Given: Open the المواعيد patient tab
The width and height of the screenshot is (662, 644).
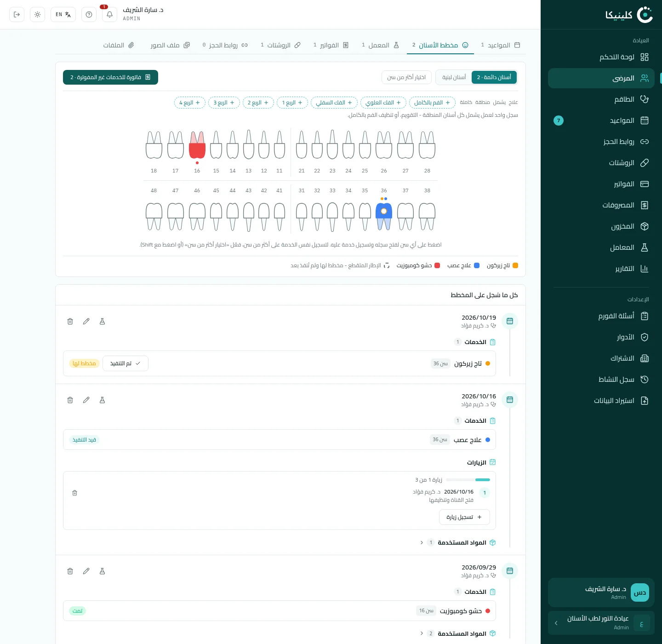Looking at the screenshot, I should click(500, 45).
